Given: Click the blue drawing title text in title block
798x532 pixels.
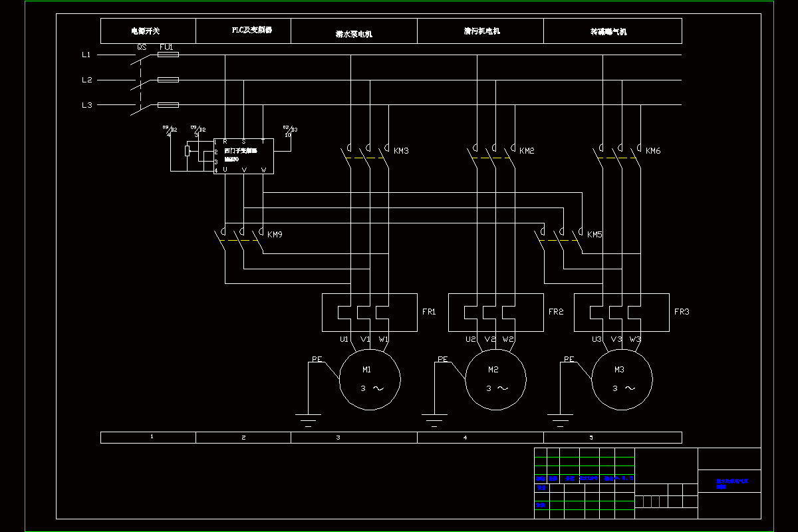Looking at the screenshot, I should pyautogui.click(x=731, y=483).
